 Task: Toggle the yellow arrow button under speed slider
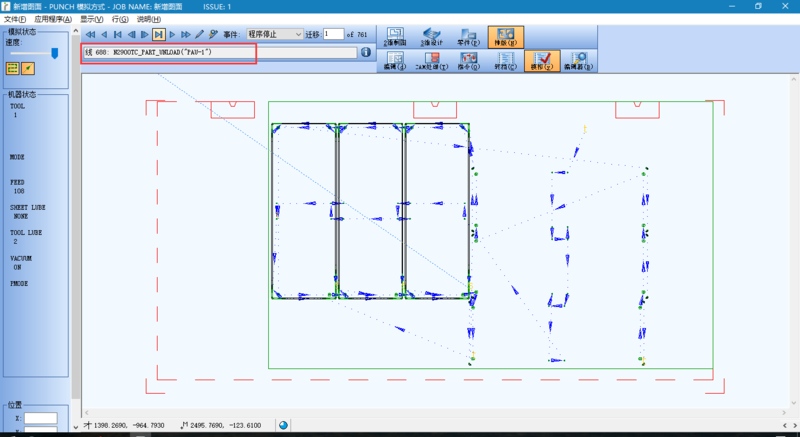pos(28,68)
